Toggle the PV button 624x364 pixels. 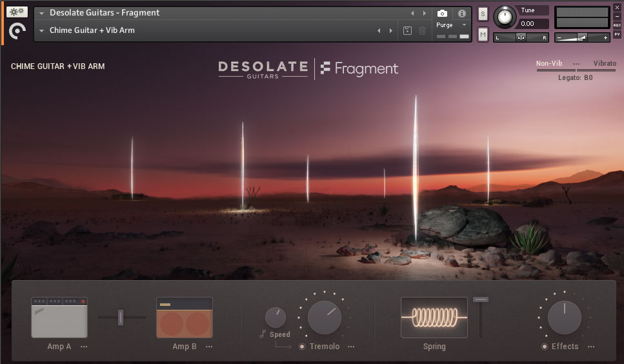click(617, 34)
